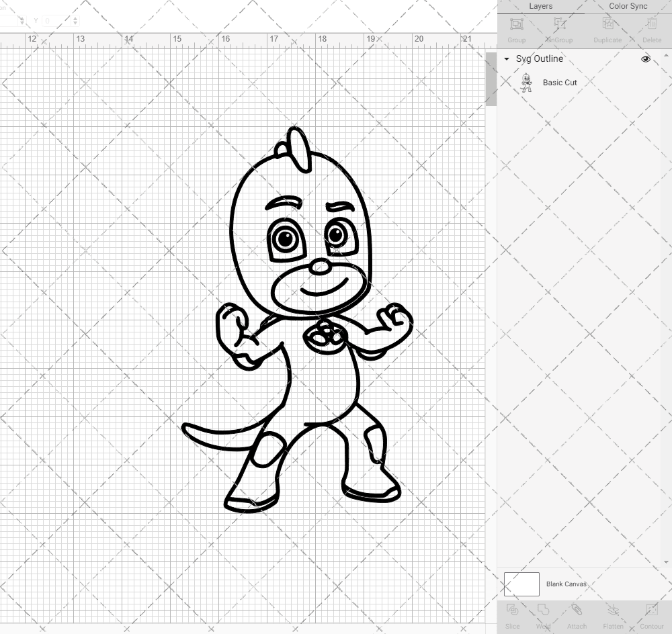This screenshot has height=634, width=672.
Task: Collapse the Svg Outline group
Action: (506, 59)
